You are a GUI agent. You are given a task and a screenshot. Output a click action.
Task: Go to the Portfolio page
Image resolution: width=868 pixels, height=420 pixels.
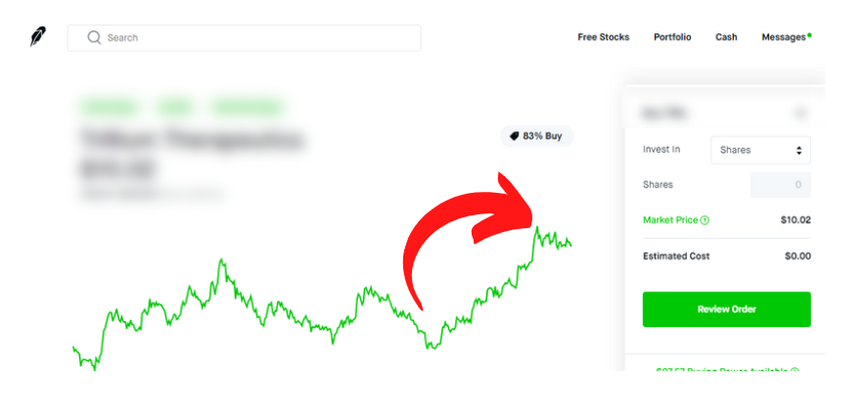(x=672, y=37)
